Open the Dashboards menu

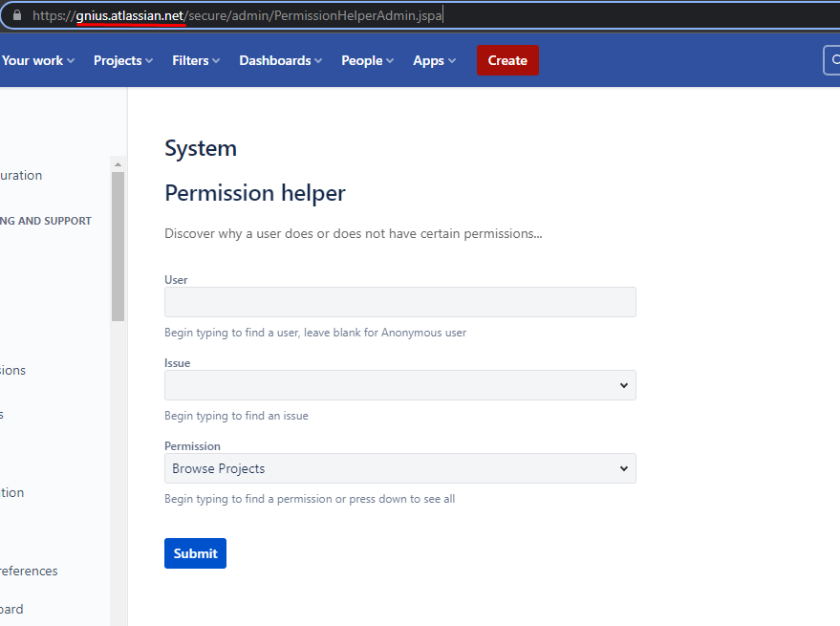[x=281, y=60]
